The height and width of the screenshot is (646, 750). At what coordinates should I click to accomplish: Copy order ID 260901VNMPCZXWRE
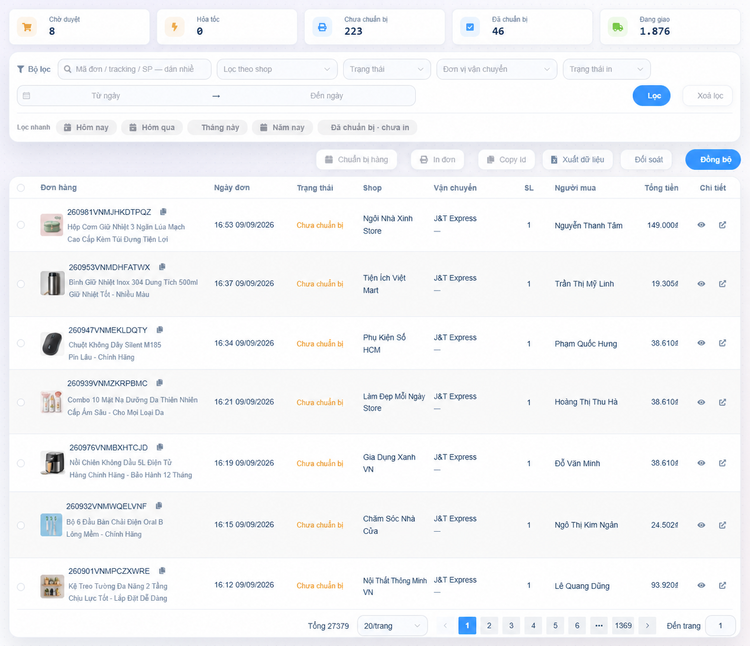pos(162,571)
